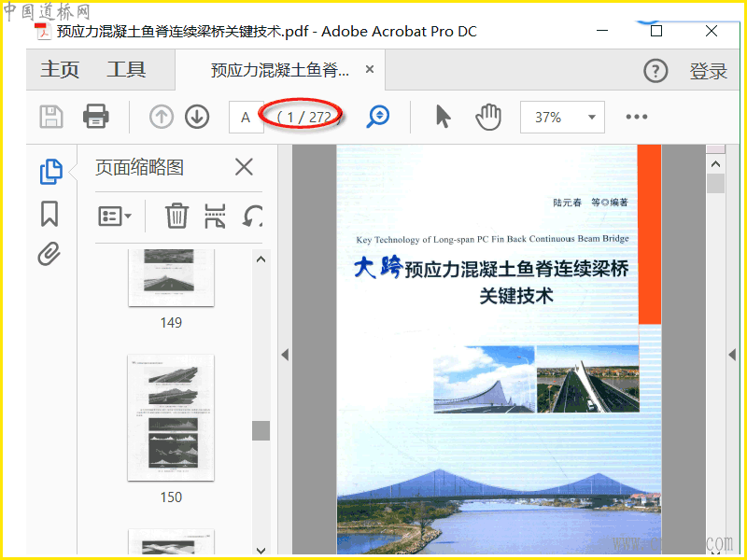The image size is (747, 560).
Task: Select the arrow selection tool
Action: pos(443,117)
